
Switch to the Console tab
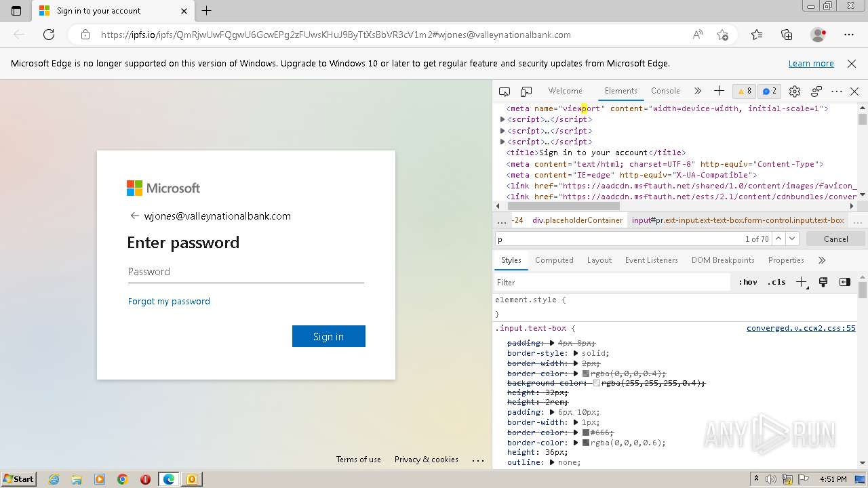coord(665,91)
